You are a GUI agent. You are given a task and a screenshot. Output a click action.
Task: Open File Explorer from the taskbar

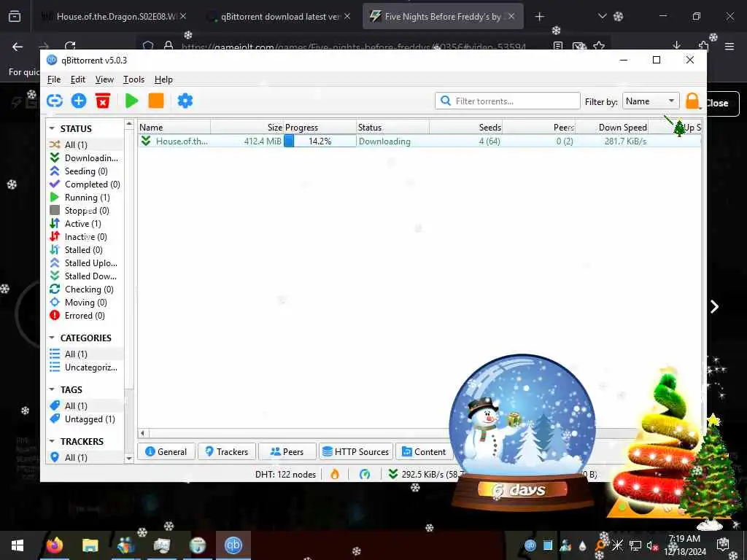(x=90, y=545)
